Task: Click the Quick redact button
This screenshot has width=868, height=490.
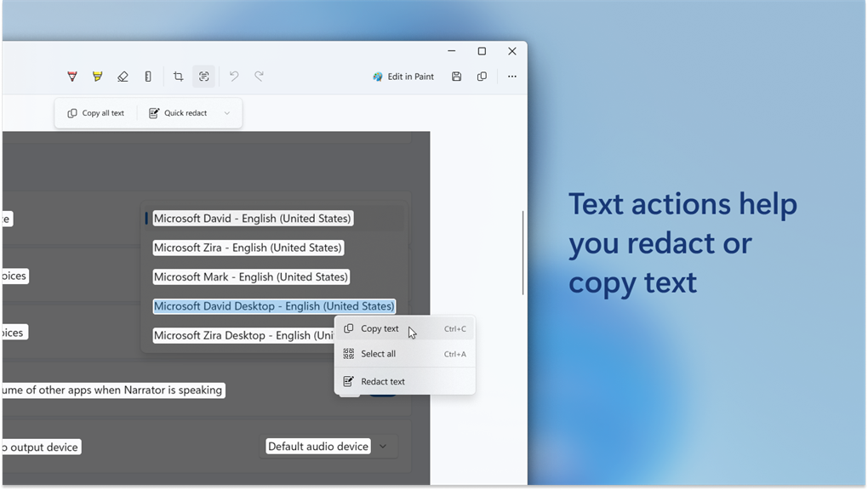Action: 178,113
